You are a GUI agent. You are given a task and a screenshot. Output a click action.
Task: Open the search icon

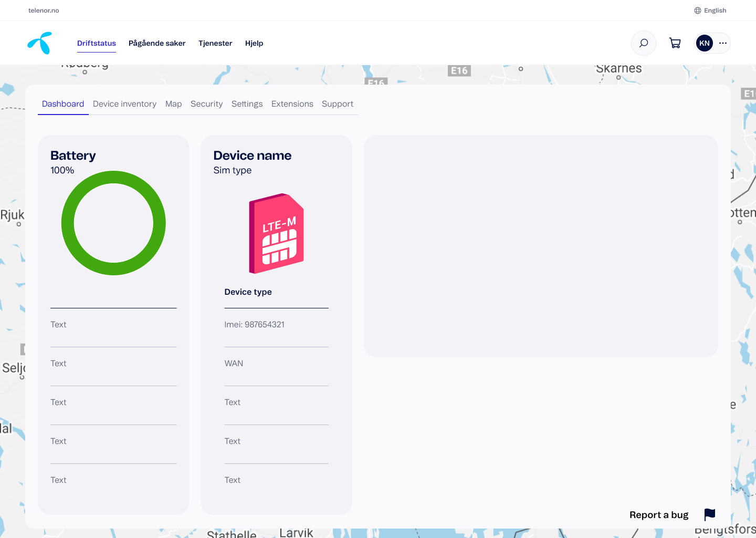644,43
